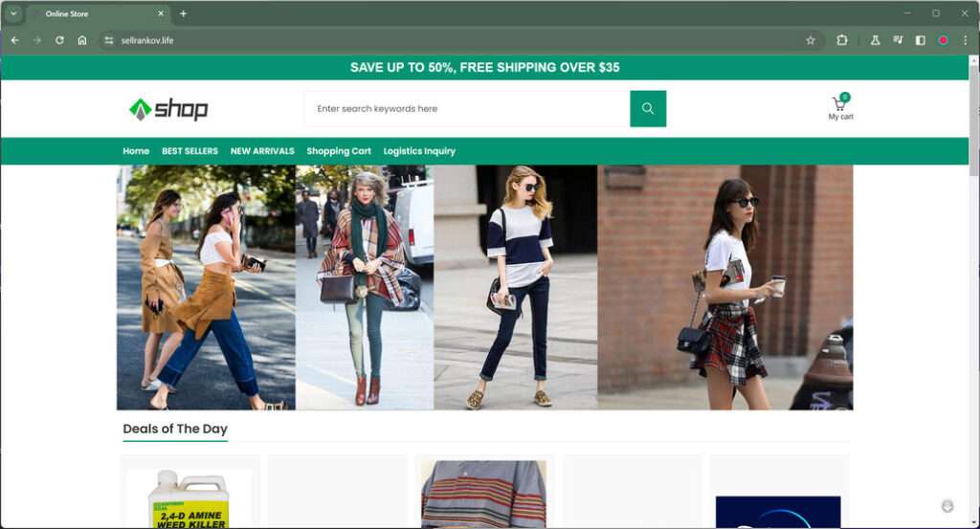Click the browser back arrow
The image size is (980, 529).
[x=15, y=40]
